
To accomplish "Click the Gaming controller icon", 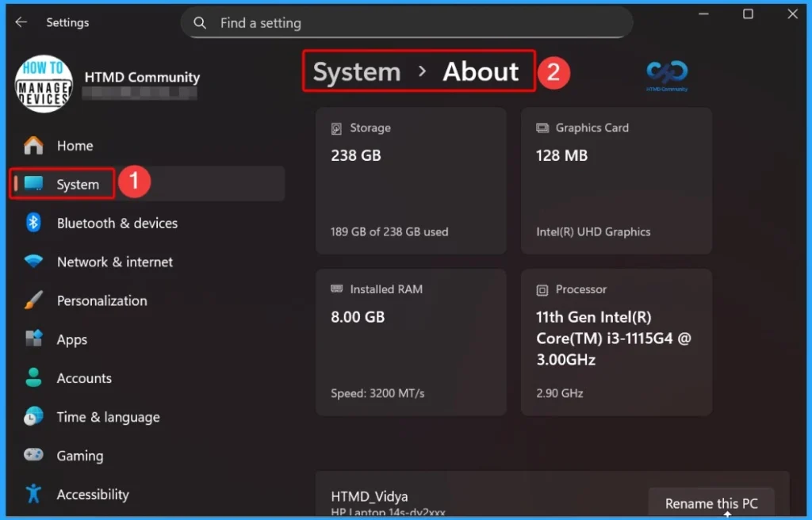I will [32, 456].
